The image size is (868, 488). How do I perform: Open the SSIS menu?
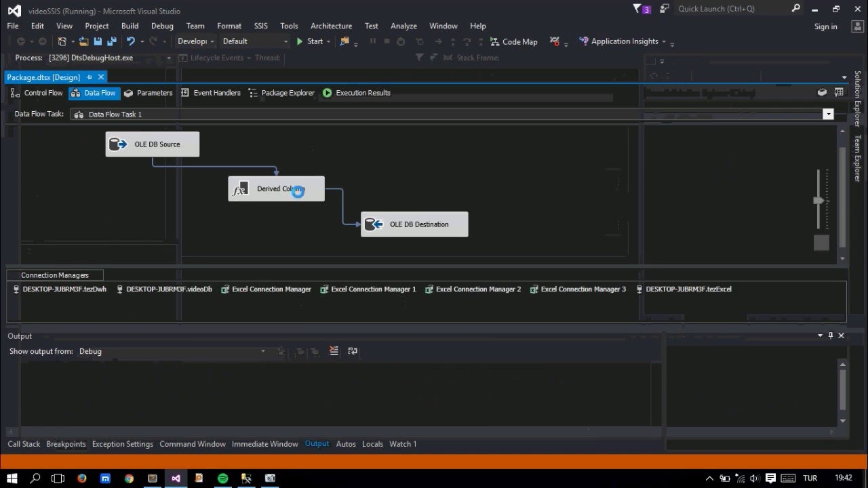(x=261, y=26)
